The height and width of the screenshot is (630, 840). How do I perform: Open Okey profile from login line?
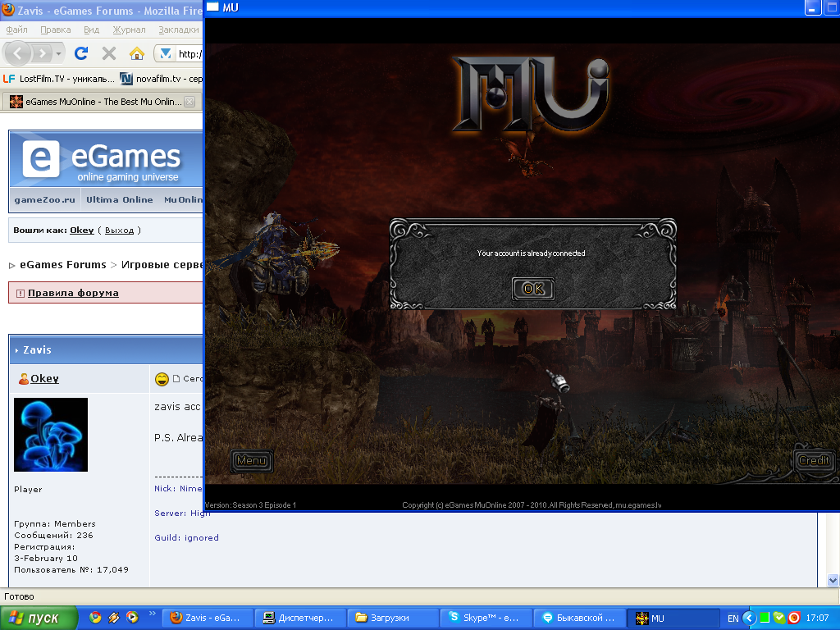[x=81, y=230]
